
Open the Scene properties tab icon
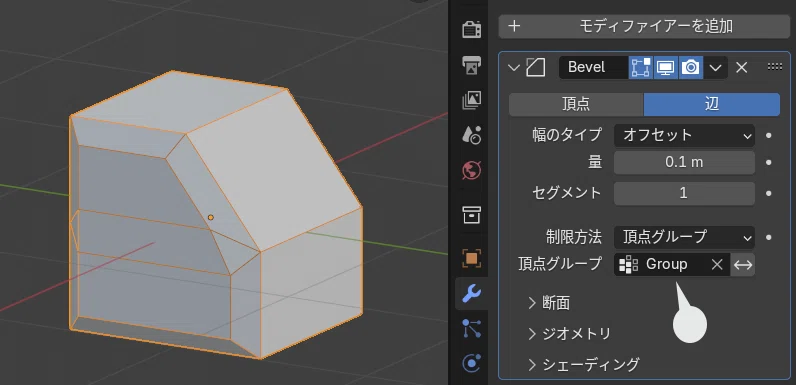tap(472, 135)
